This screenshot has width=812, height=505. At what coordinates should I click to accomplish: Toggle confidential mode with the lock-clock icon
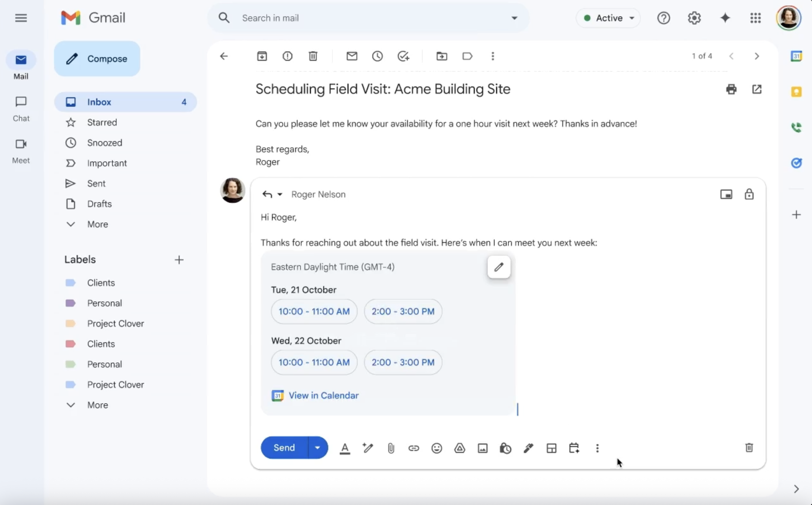point(505,448)
